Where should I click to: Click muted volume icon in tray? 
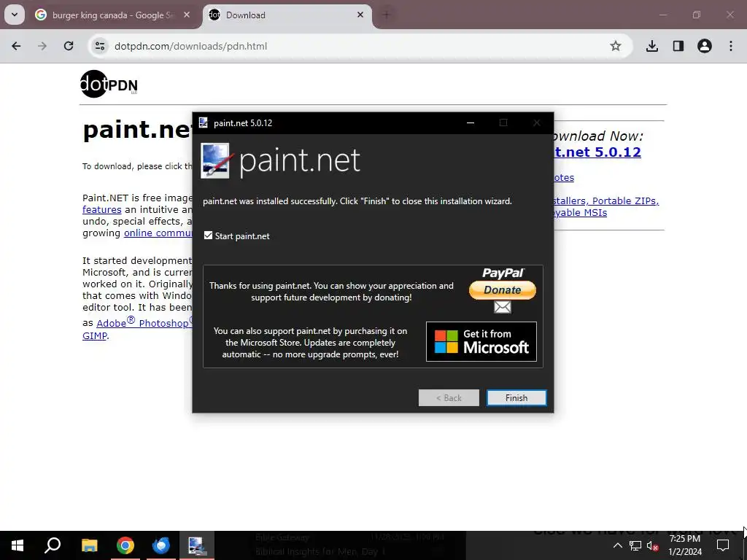[x=653, y=546]
